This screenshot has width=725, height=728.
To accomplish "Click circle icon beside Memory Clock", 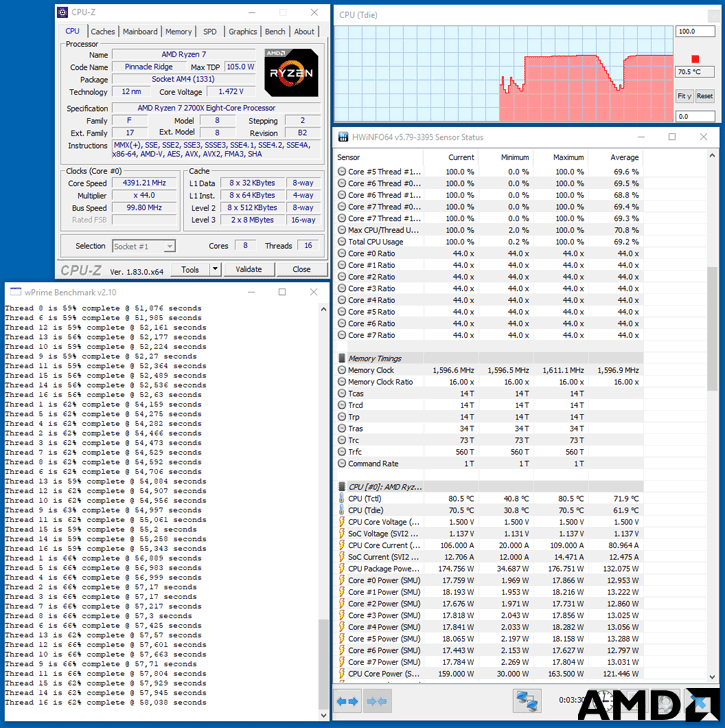I will click(x=342, y=370).
